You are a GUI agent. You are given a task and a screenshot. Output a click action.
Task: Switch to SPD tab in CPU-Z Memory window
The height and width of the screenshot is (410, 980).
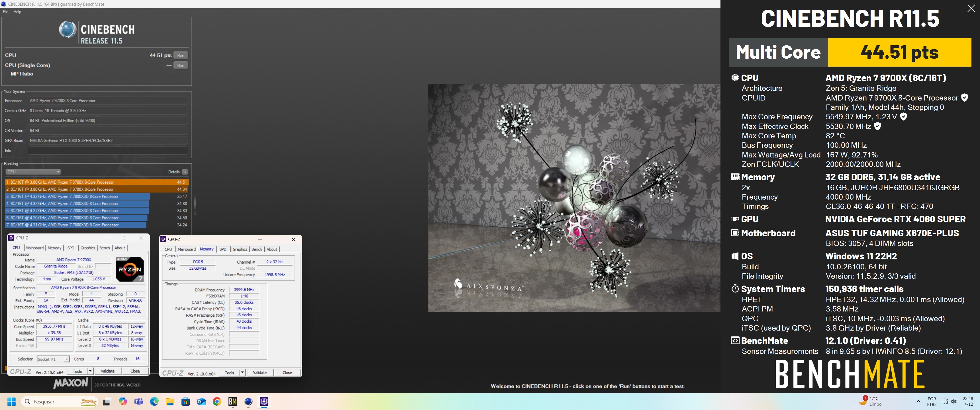tap(223, 249)
